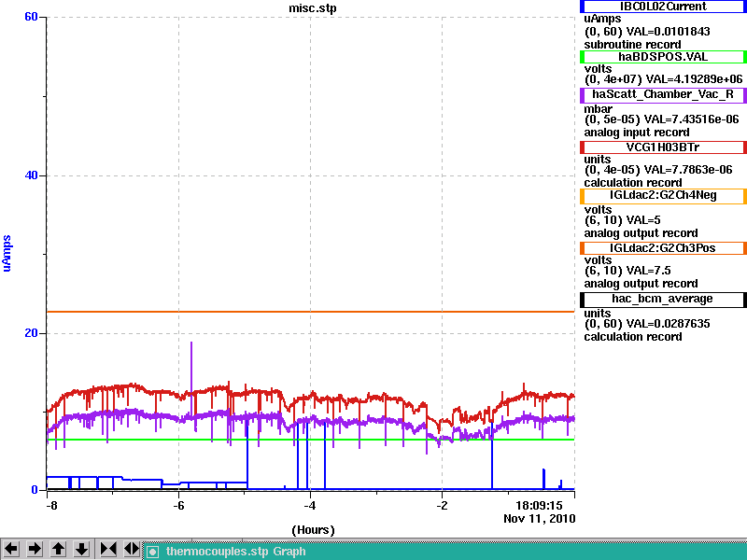
Task: Click the 60 value on y-axis
Action: click(31, 17)
